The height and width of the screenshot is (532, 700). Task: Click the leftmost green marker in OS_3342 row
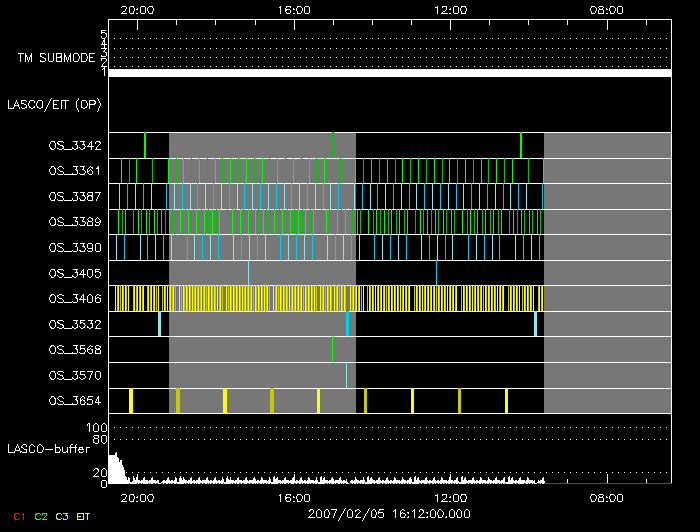click(x=145, y=145)
